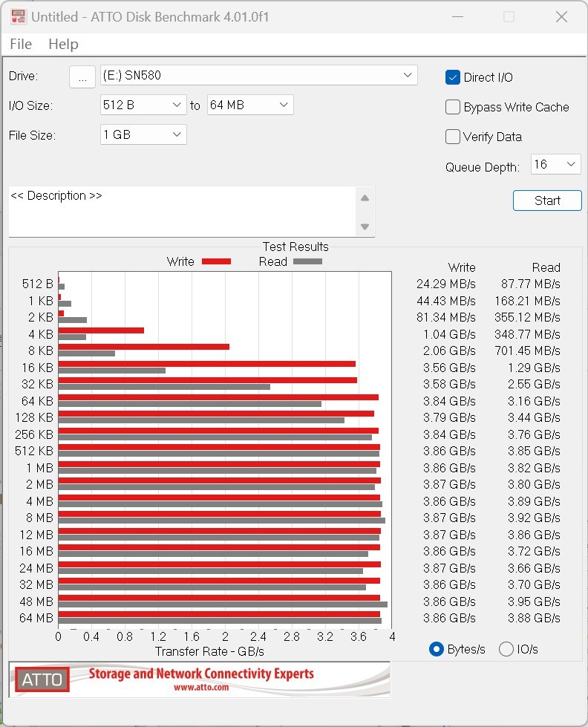Click the ATTO app icon in title bar
This screenshot has height=727, width=588.
[x=18, y=16]
